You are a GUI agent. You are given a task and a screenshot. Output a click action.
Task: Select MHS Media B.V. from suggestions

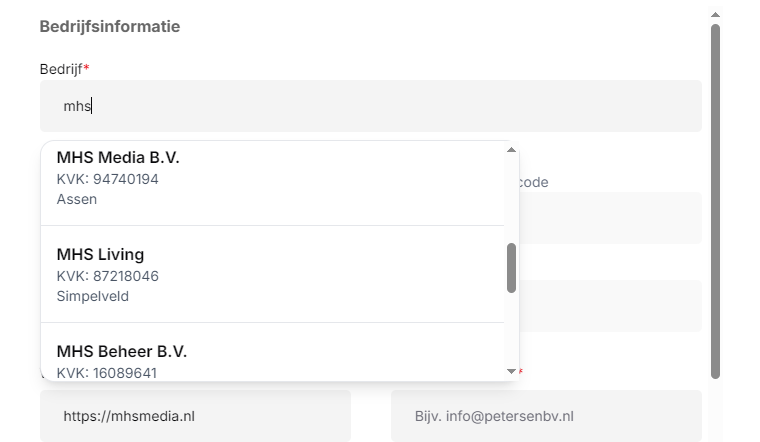click(118, 158)
